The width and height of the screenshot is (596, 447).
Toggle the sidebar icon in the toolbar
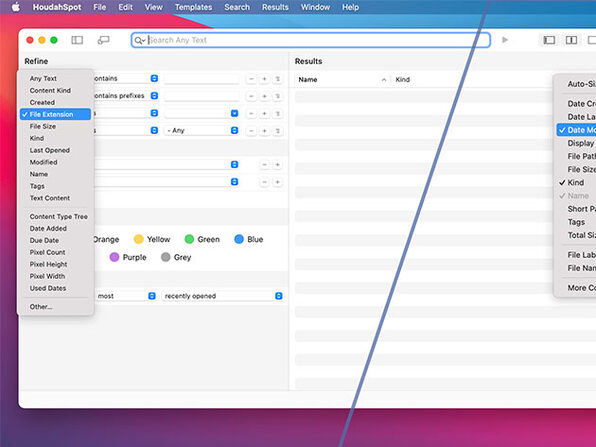pyautogui.click(x=77, y=40)
